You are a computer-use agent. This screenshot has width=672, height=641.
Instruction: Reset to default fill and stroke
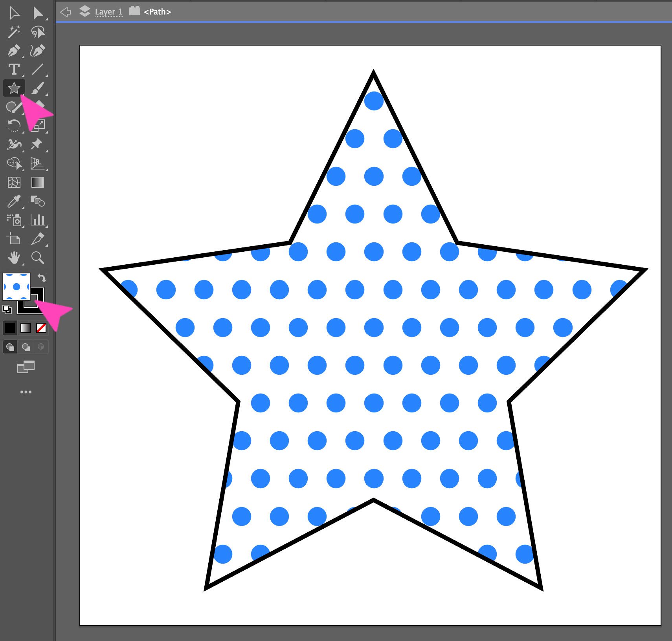pyautogui.click(x=7, y=310)
